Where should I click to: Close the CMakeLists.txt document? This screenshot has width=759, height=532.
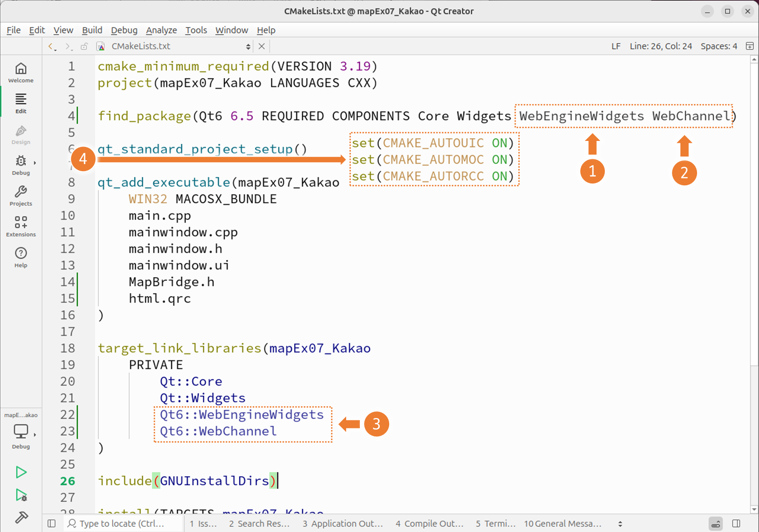click(262, 46)
